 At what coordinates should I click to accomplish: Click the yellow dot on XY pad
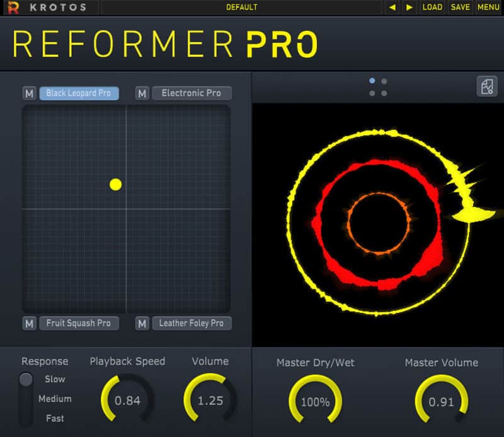[115, 184]
